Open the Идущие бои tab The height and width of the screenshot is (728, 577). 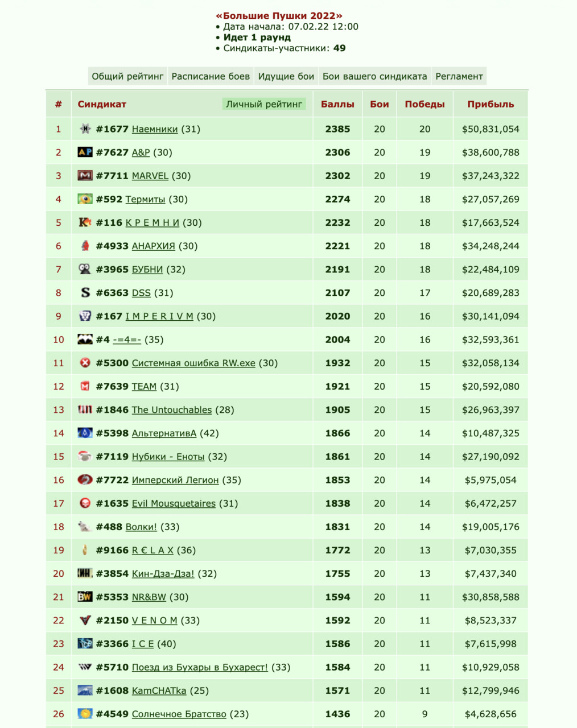[286, 76]
